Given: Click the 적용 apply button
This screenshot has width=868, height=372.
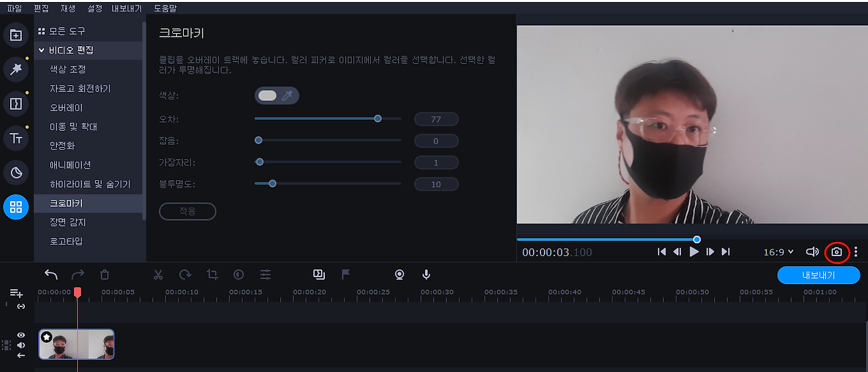Looking at the screenshot, I should click(x=187, y=211).
